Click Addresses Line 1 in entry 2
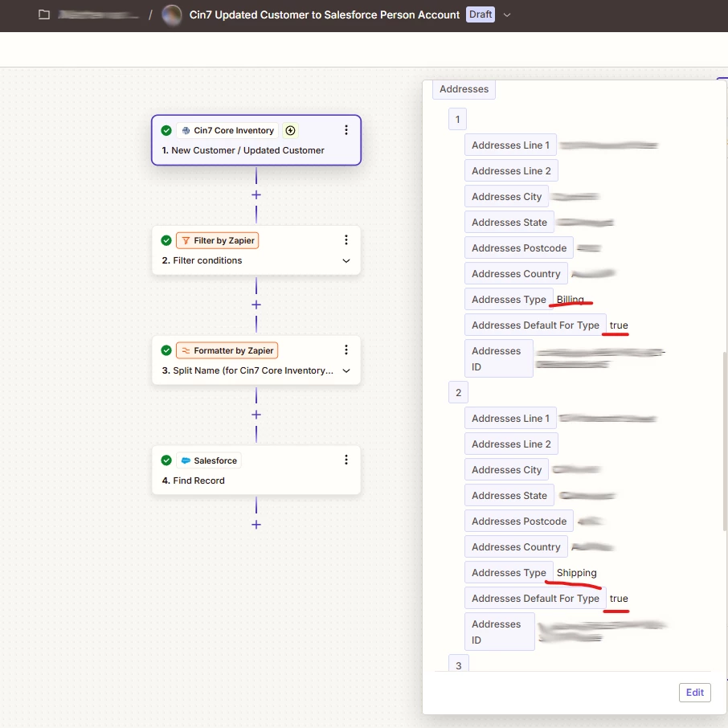The height and width of the screenshot is (728, 728). (511, 419)
